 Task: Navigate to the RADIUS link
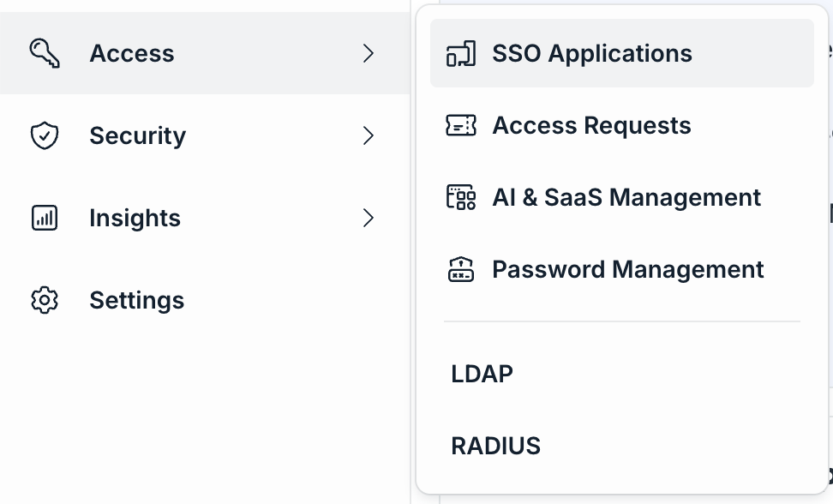(495, 446)
